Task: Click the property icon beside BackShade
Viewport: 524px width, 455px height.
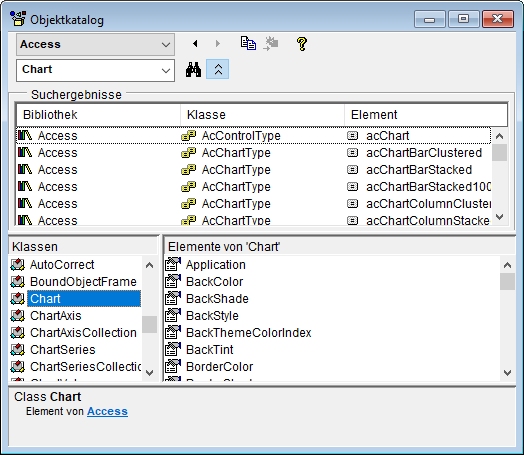Action: point(173,298)
